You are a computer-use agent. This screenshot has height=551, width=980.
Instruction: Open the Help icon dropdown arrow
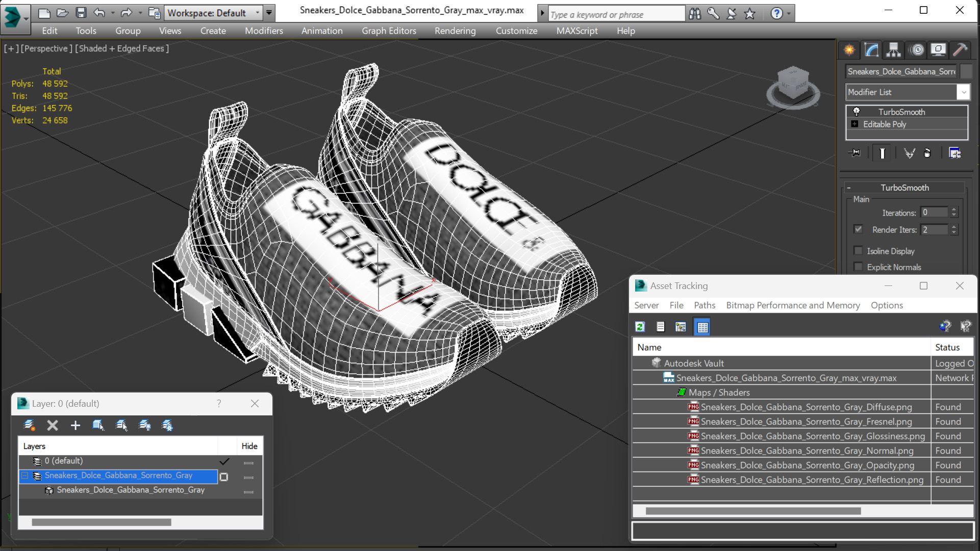click(x=789, y=14)
